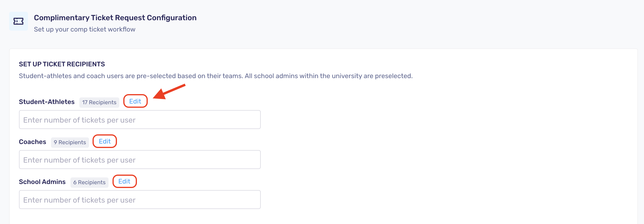Click the red arrow annotation
The image size is (644, 224).
tap(169, 92)
